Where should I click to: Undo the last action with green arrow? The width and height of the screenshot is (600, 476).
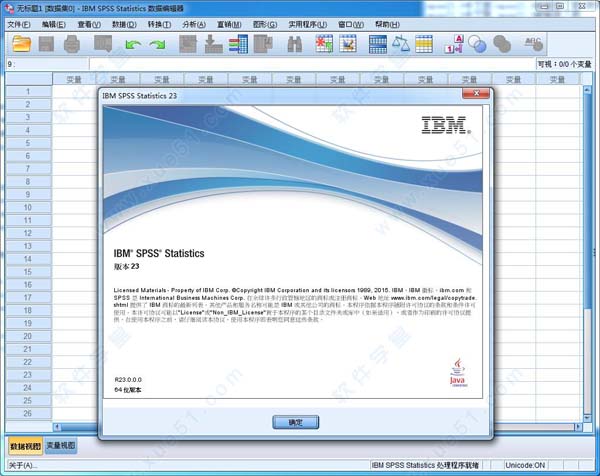pos(133,44)
